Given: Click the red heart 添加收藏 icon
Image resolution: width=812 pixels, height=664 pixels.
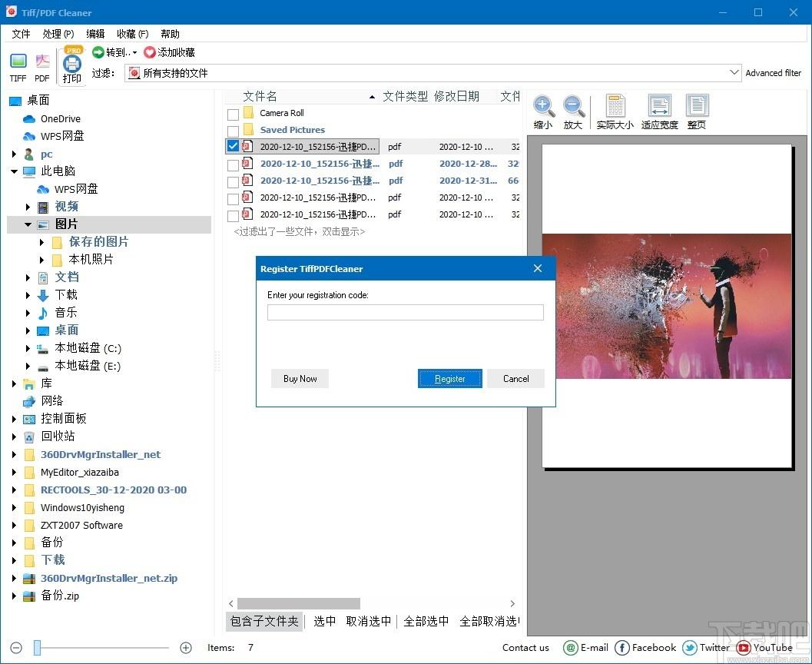Looking at the screenshot, I should pyautogui.click(x=150, y=52).
